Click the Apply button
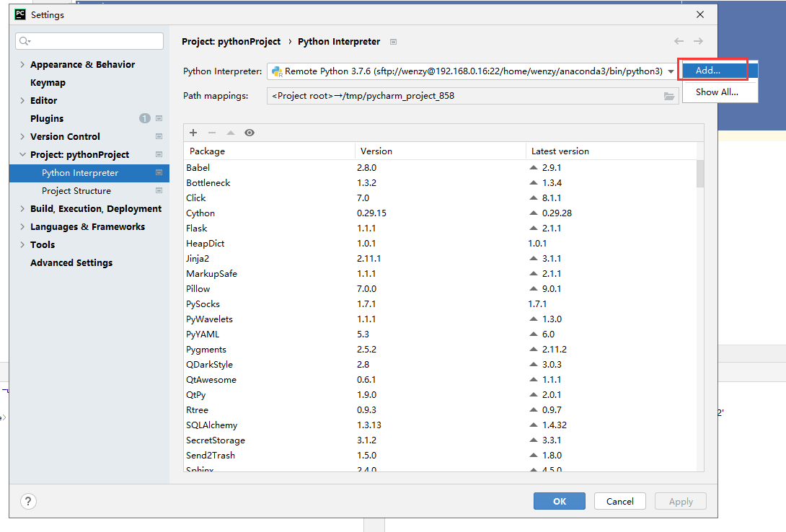786x532 pixels. 681,501
